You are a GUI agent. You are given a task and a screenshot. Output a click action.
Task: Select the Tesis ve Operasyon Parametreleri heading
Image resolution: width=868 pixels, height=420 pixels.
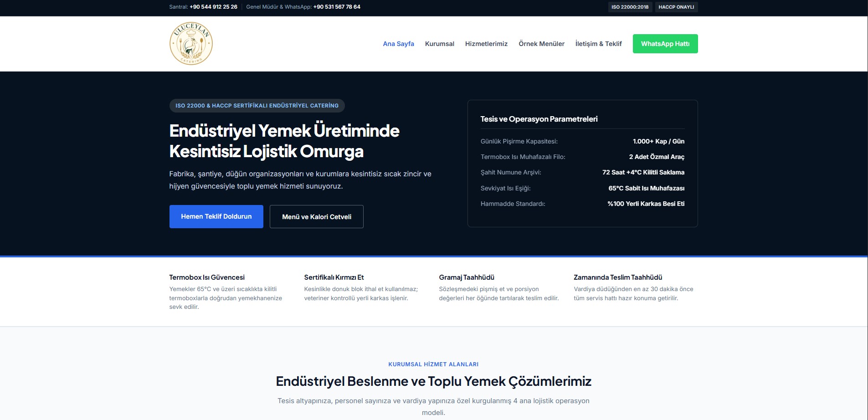pos(539,119)
